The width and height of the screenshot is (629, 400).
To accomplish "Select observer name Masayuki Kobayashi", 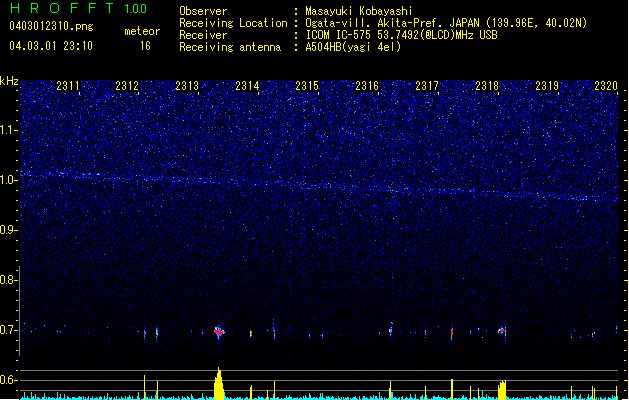I will coord(359,11).
